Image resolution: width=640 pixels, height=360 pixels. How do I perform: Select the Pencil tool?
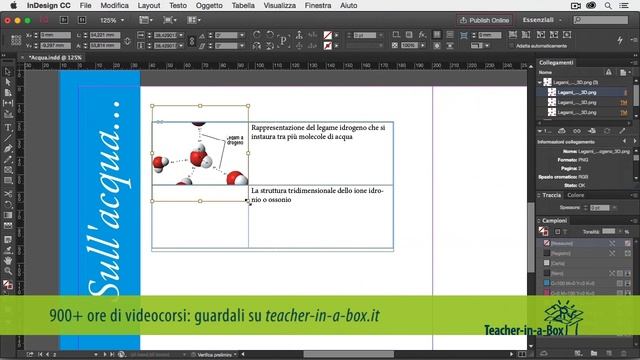(x=8, y=159)
